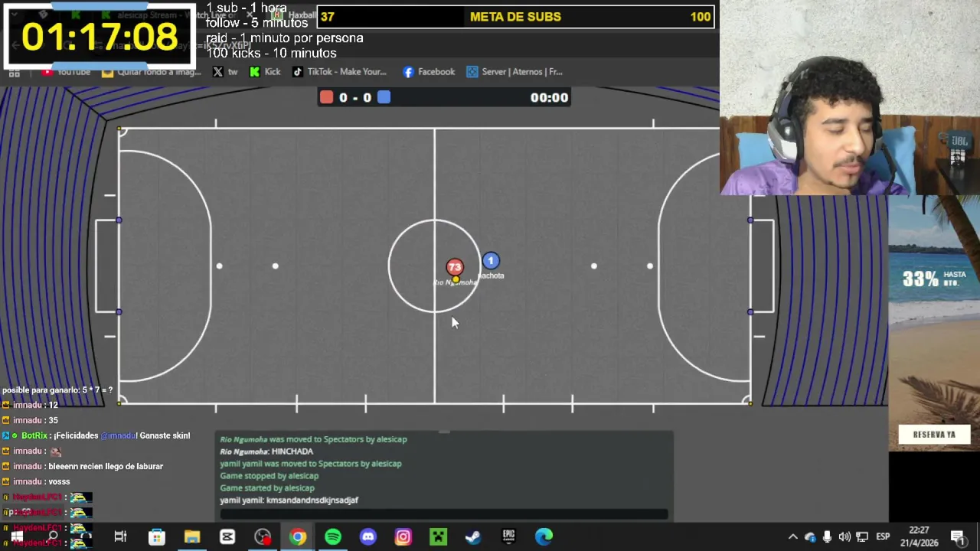Expand hidden system tray icons
This screenshot has height=551, width=980.
(x=792, y=536)
